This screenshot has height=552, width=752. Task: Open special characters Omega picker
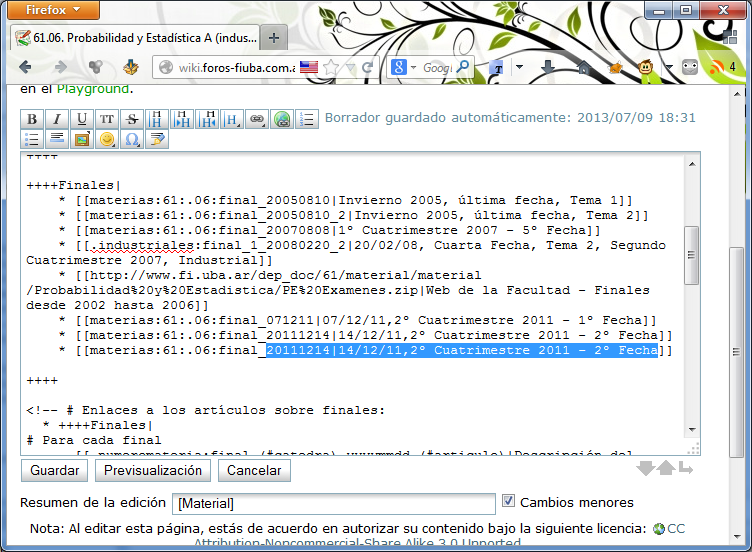[x=132, y=139]
